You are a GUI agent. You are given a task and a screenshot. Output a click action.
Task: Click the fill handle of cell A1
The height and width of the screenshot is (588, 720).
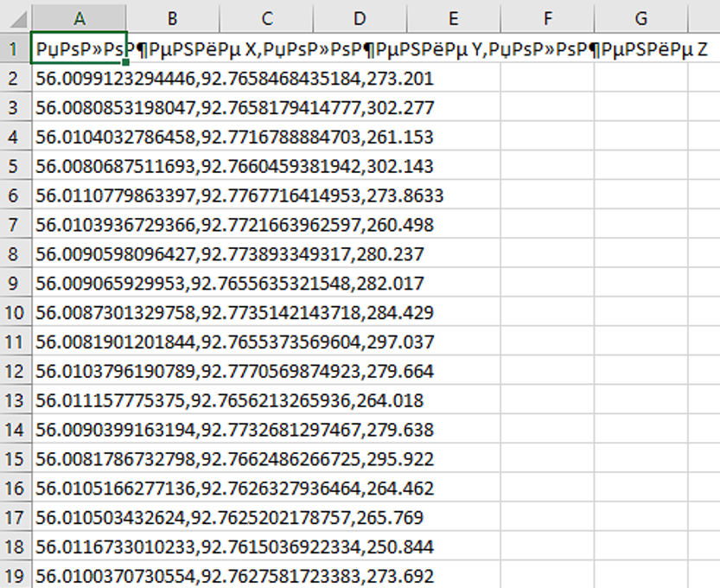127,62
